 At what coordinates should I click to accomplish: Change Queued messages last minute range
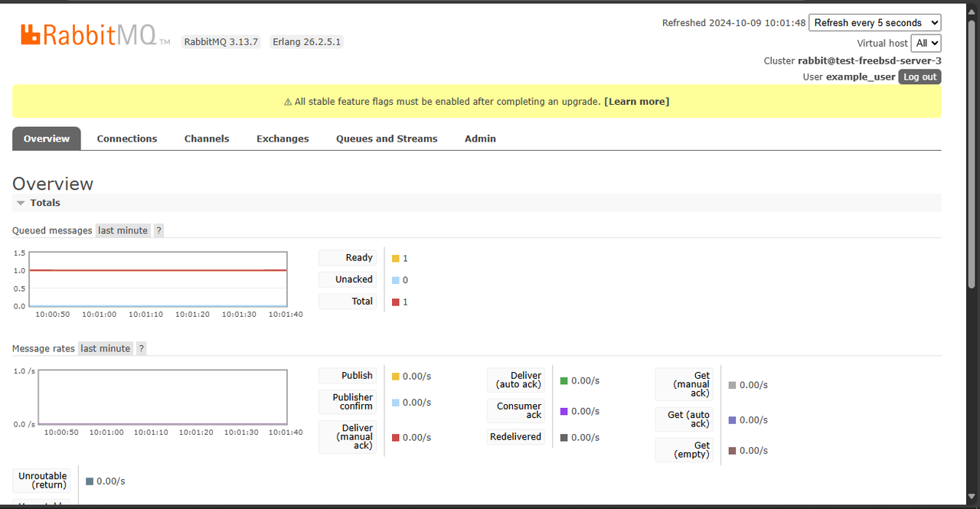coord(122,230)
